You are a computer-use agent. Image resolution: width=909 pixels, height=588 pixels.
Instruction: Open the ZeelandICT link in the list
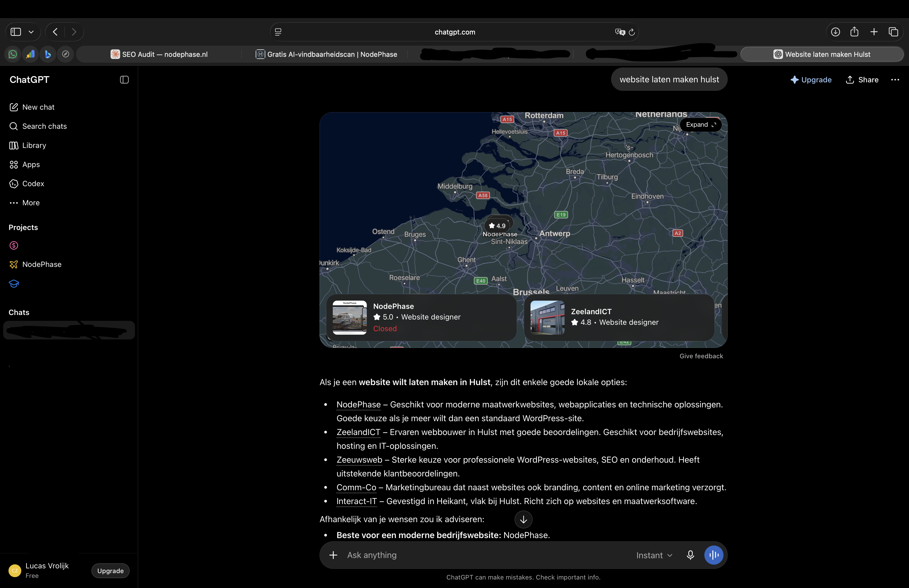coord(358,432)
